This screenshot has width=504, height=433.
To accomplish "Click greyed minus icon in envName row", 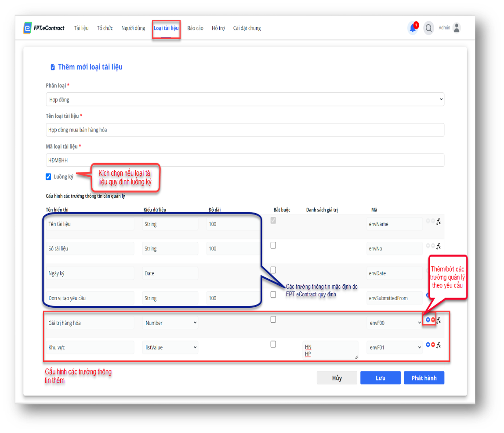I will (433, 221).
